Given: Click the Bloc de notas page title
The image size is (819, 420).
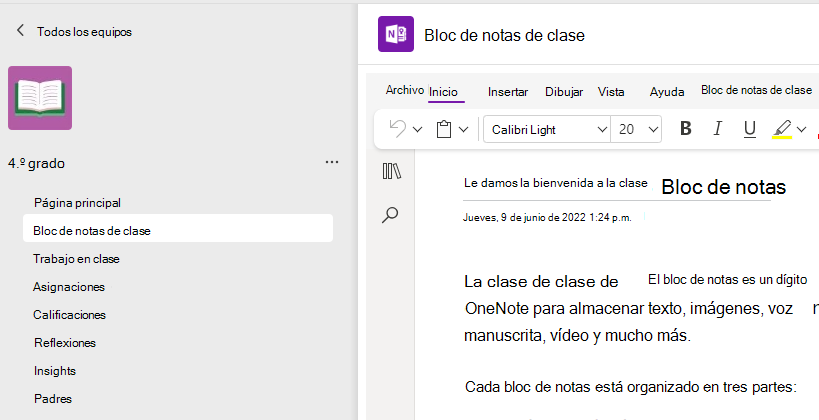Looking at the screenshot, I should 723,187.
